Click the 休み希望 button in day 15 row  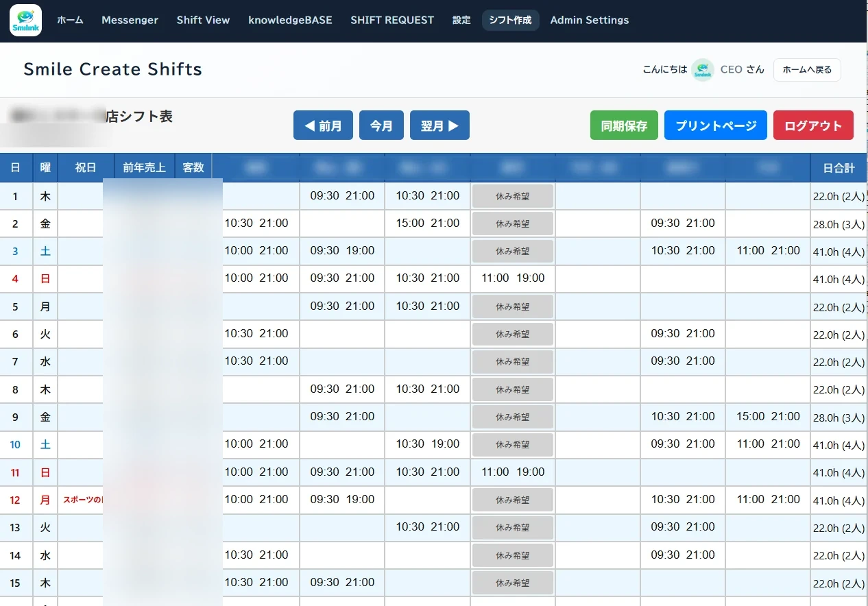(x=512, y=583)
